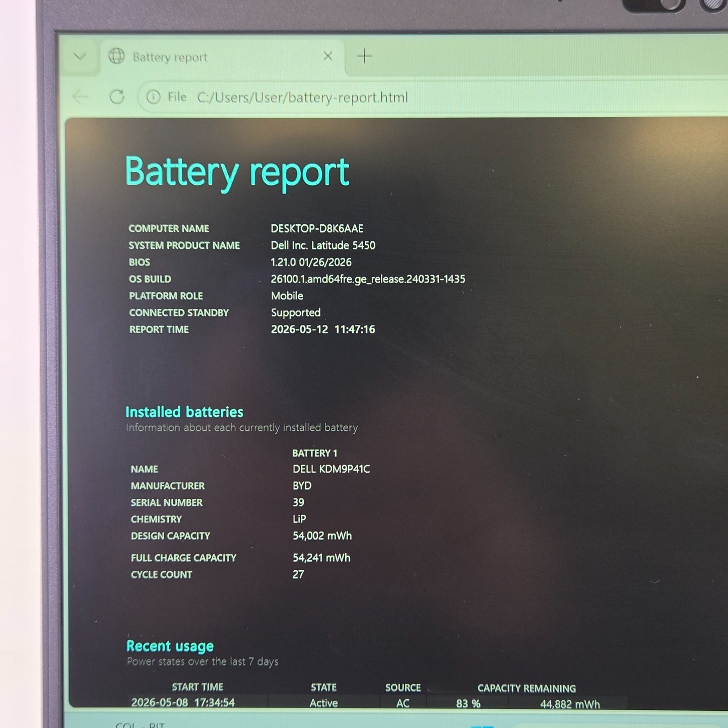Click the MANUFACTURER label
Screen dimensions: 728x728
(x=168, y=486)
